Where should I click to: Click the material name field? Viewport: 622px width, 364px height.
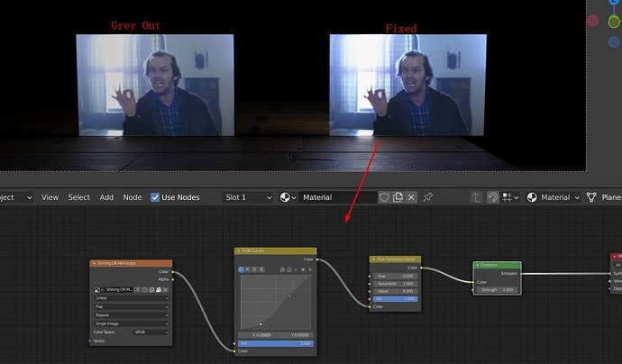click(x=337, y=197)
